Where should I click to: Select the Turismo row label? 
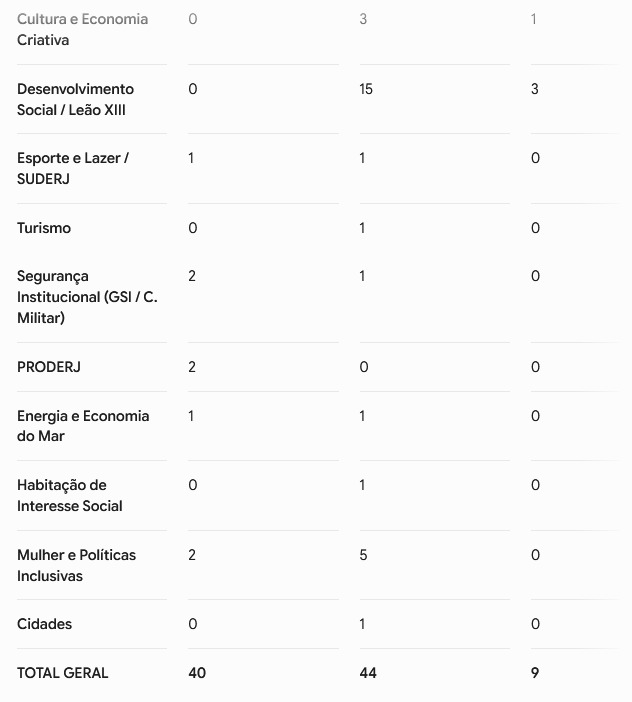44,228
